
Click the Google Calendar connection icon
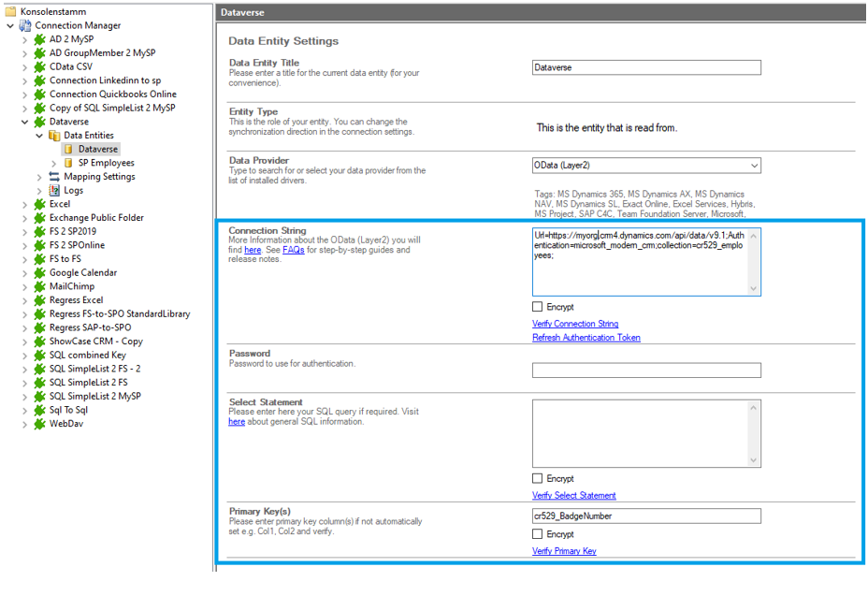pos(39,272)
